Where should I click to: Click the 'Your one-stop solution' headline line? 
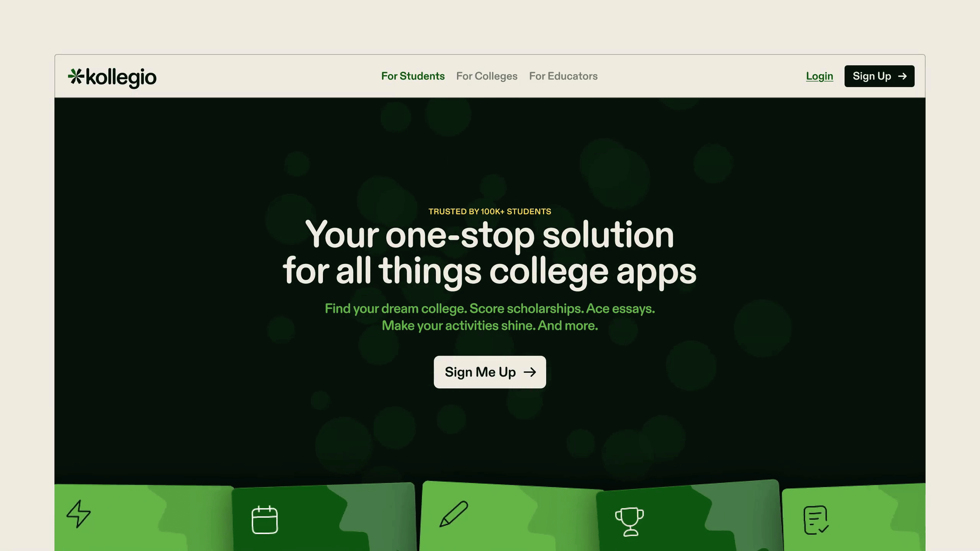point(489,235)
